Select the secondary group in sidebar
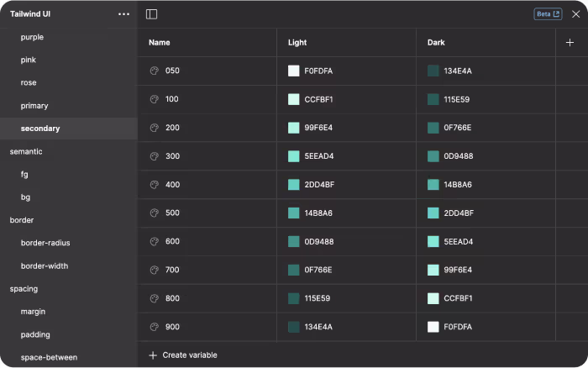The width and height of the screenshot is (588, 368). (69, 129)
